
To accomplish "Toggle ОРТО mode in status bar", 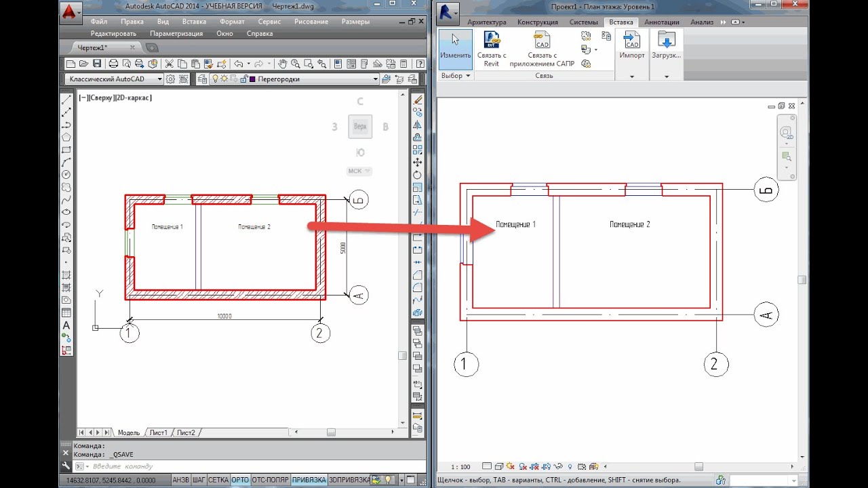I will [x=240, y=480].
